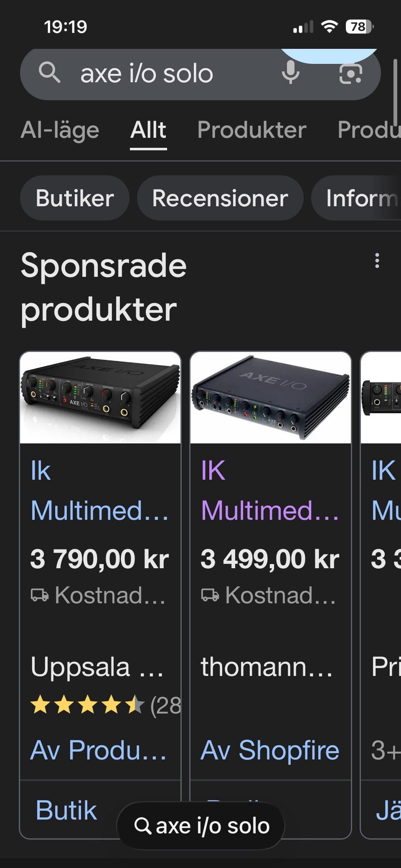This screenshot has height=868, width=401.
Task: Open the Av Shopfire link
Action: [270, 750]
